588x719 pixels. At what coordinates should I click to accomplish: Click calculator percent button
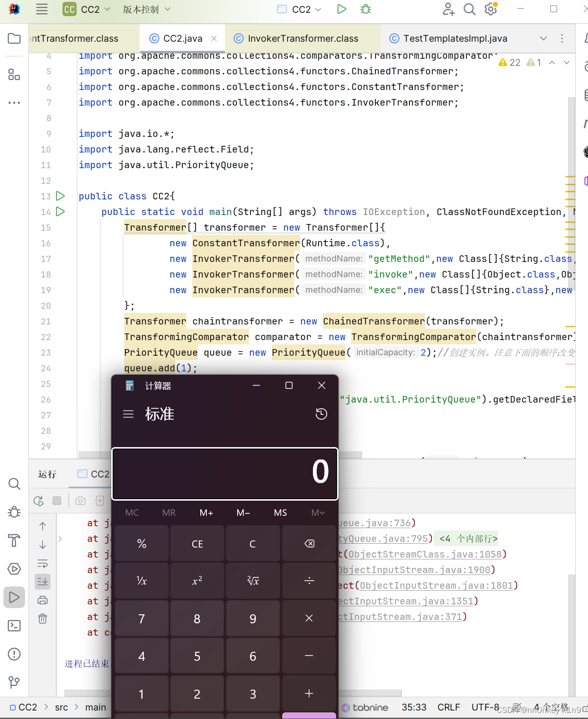142,544
